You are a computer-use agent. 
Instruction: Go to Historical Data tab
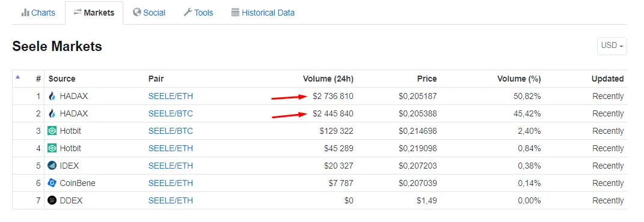tap(263, 13)
